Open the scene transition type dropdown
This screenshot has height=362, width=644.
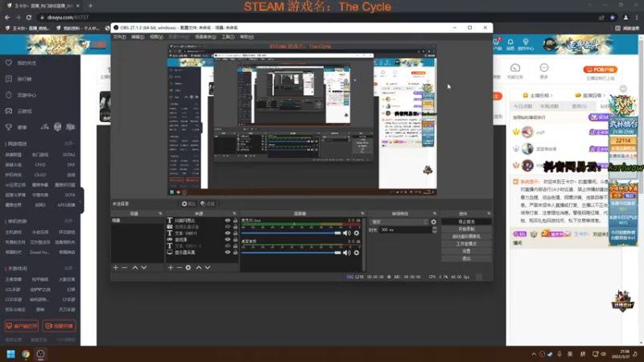pyautogui.click(x=399, y=222)
